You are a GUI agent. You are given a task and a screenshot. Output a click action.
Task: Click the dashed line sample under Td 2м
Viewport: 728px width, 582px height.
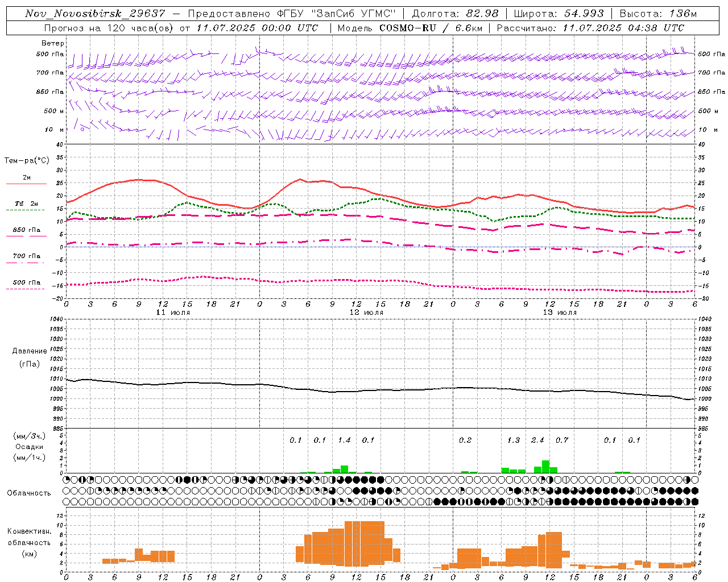[x=26, y=210]
